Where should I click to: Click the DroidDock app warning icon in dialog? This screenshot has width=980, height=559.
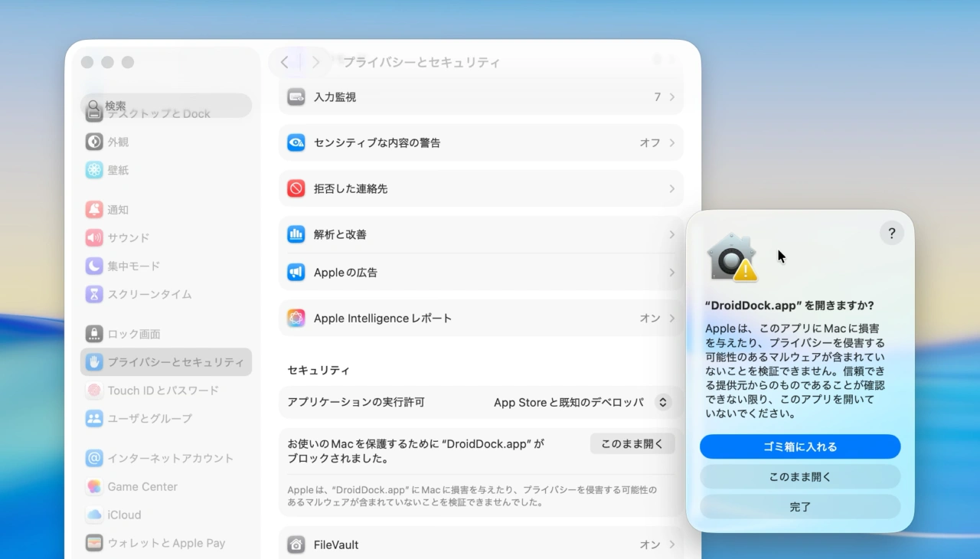pyautogui.click(x=731, y=257)
